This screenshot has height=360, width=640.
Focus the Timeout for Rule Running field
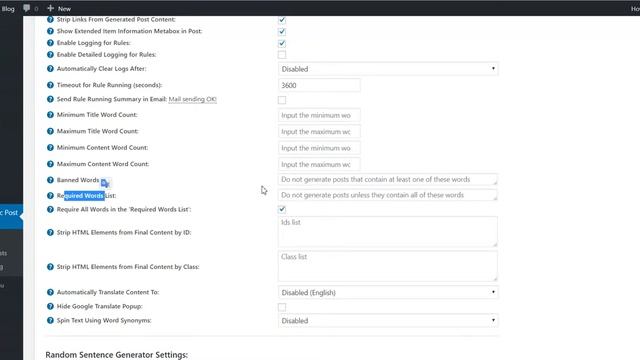(x=319, y=85)
